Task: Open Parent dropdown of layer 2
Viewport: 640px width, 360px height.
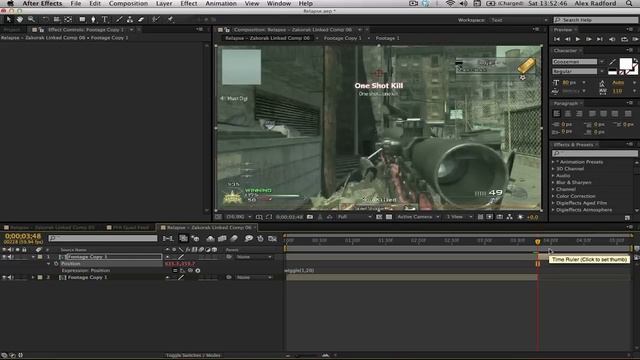Action: pos(253,277)
